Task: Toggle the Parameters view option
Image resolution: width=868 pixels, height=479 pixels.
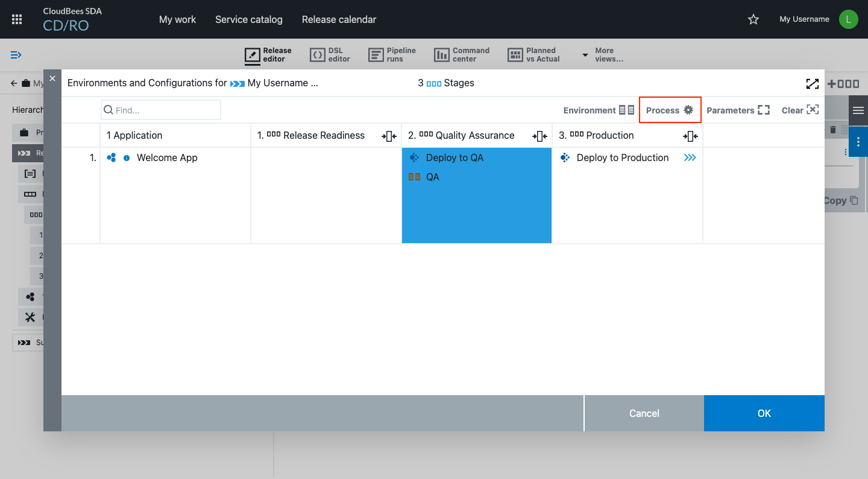Action: click(738, 110)
